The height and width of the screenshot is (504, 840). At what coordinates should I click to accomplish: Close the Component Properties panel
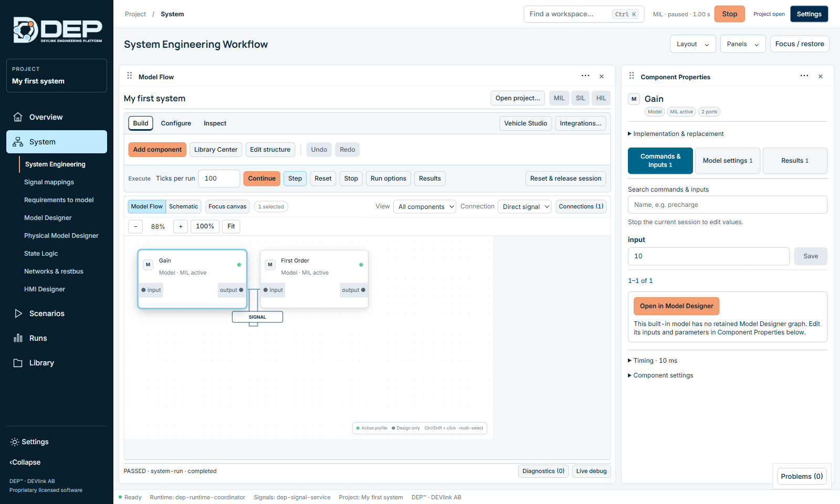[x=821, y=77]
